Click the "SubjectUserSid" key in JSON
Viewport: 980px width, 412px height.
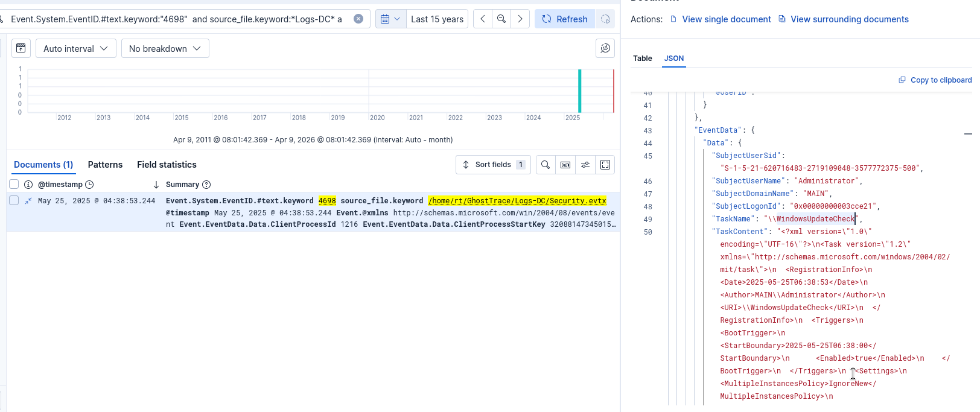(746, 156)
